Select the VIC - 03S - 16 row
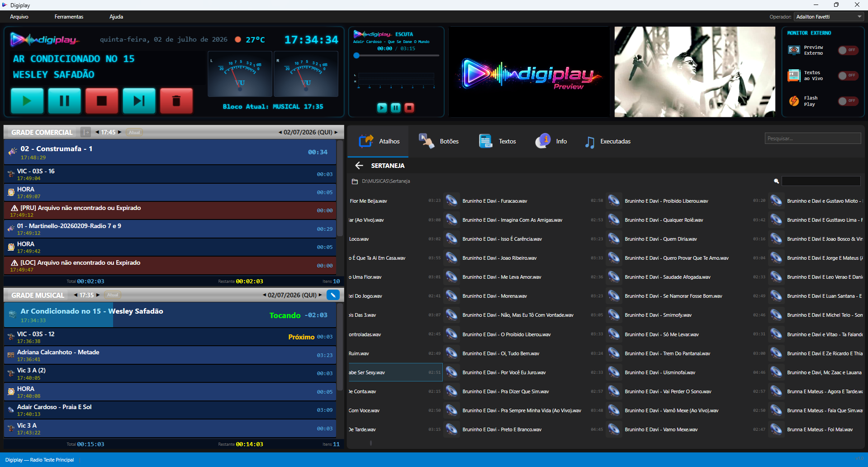This screenshot has height=467, width=868. click(x=170, y=174)
